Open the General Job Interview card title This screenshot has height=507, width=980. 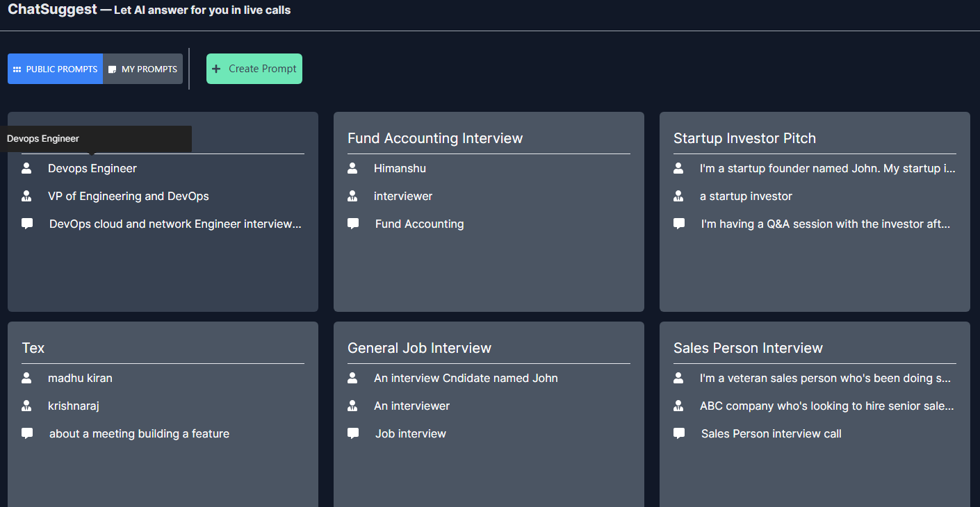click(x=419, y=348)
